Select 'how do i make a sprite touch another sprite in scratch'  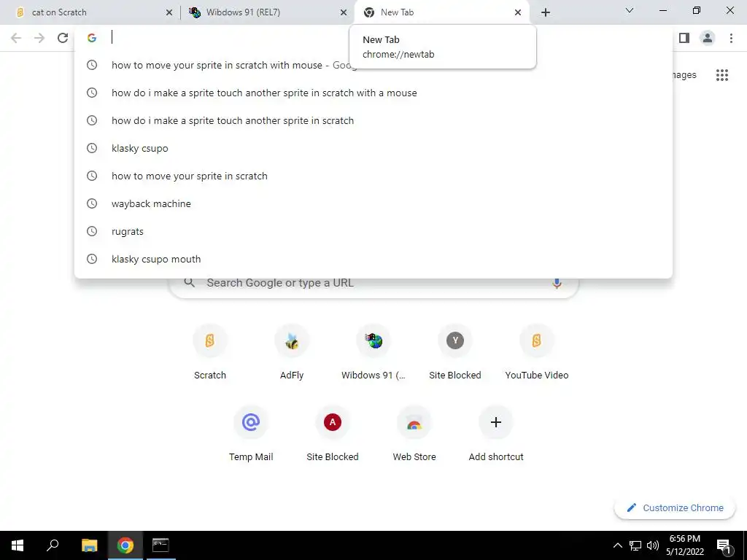click(373, 120)
